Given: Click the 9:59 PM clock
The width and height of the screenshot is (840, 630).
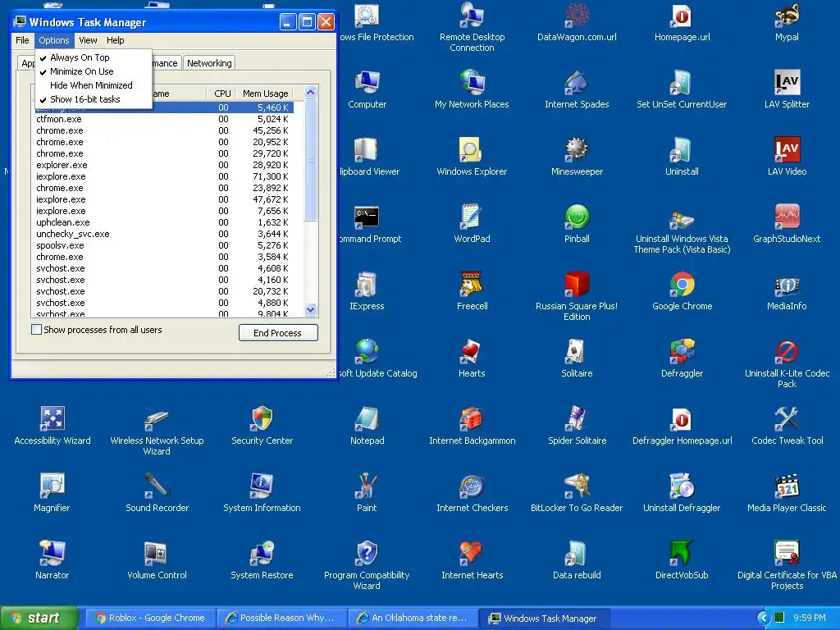Looking at the screenshot, I should pyautogui.click(x=809, y=618).
